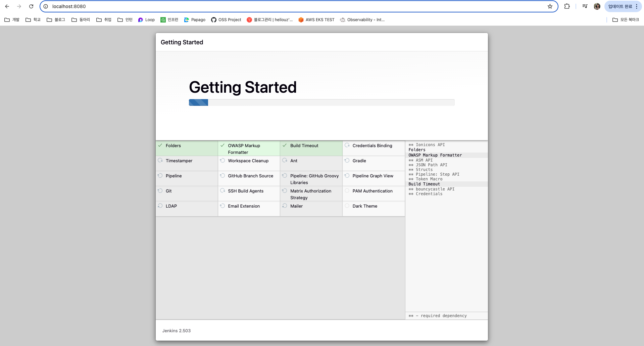644x346 pixels.
Task: Click the pending icon beside the Pipeline plugin
Action: click(x=160, y=175)
